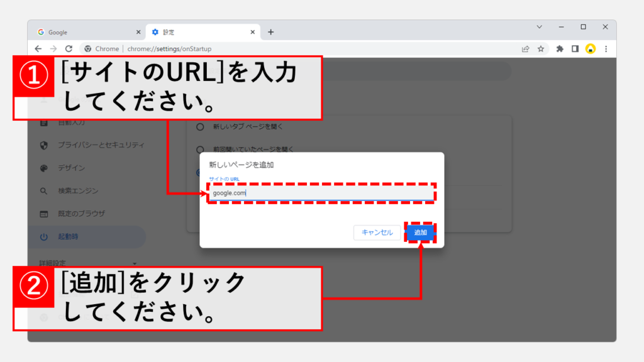Open the tab search chevron dropdown
This screenshot has height=362, width=644.
[x=539, y=27]
